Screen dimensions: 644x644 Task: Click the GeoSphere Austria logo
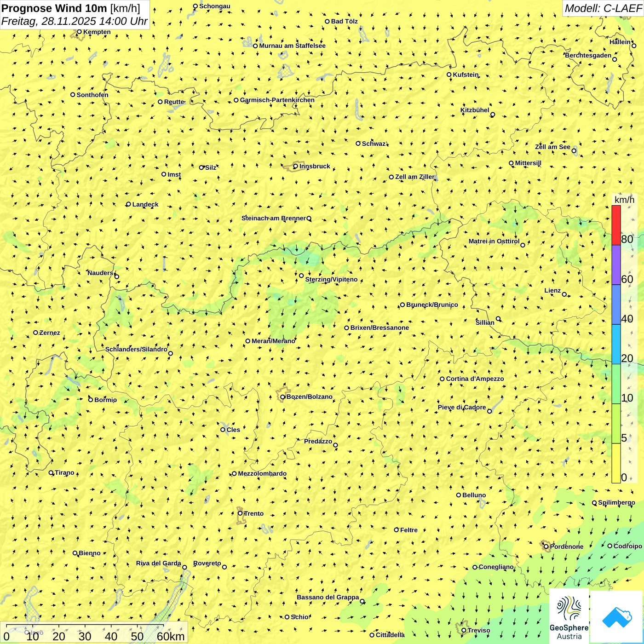coord(569,617)
